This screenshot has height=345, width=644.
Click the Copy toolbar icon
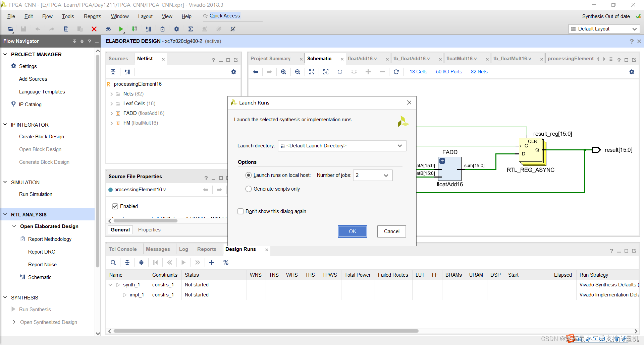(66, 29)
